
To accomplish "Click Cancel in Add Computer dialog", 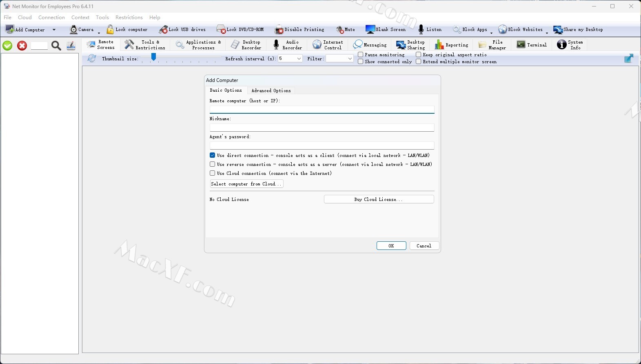I will 424,246.
